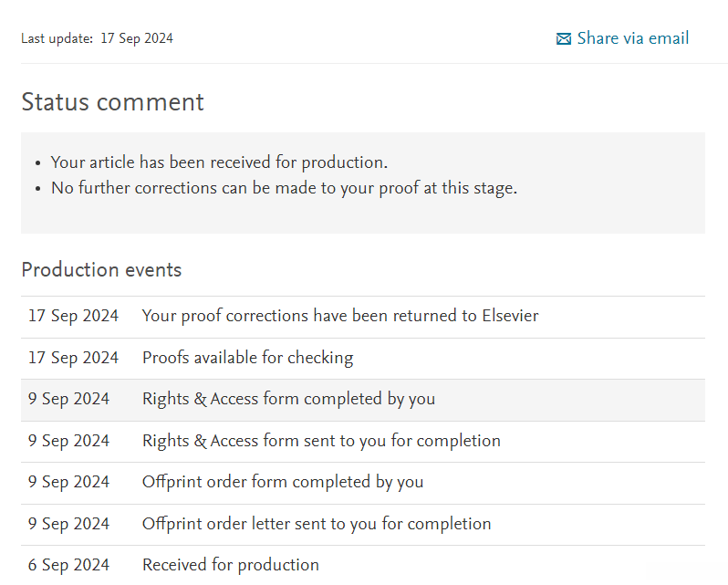Click the envelope icon beside Share via email
728x585 pixels.
pyautogui.click(x=564, y=38)
